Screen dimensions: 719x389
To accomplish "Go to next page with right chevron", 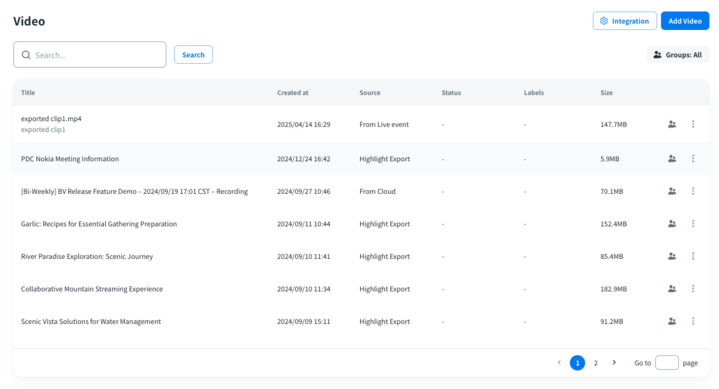I will tap(614, 363).
